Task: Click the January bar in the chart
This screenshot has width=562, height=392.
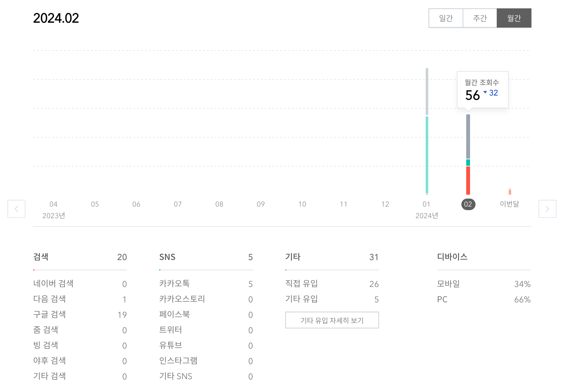Action: [427, 131]
